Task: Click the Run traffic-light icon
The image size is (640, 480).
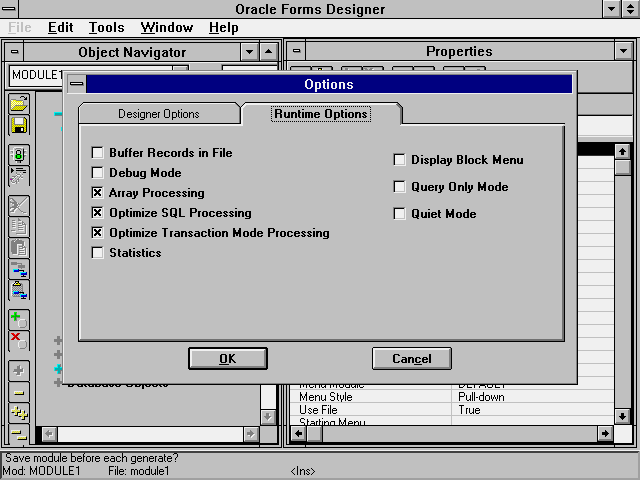Action: tap(19, 155)
